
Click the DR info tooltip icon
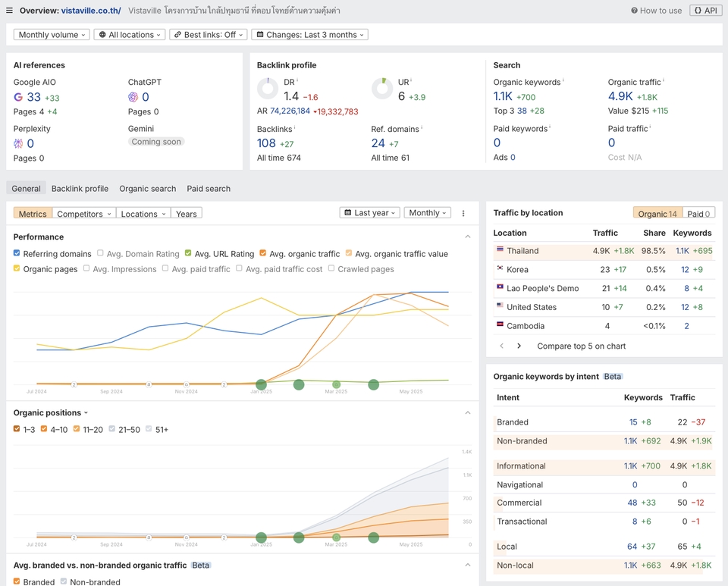298,79
